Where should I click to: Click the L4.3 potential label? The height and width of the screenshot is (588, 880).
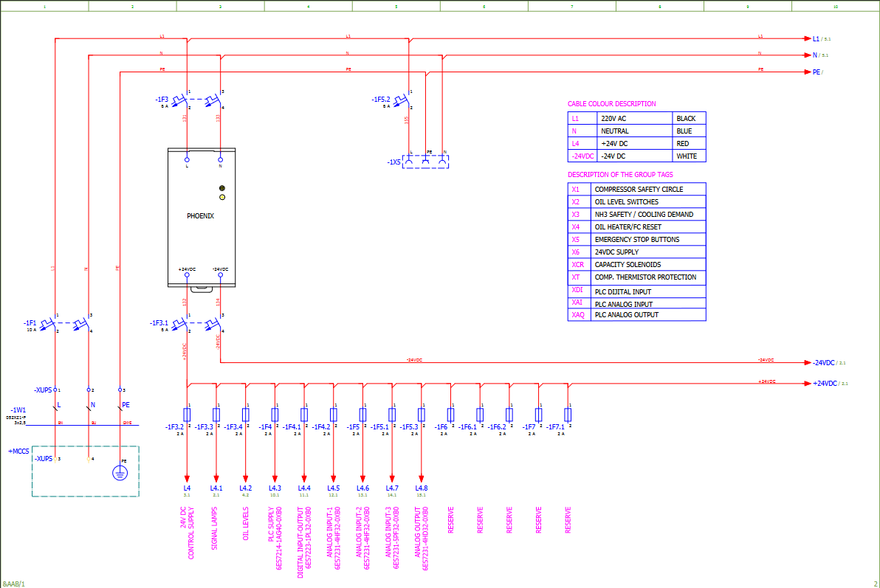pyautogui.click(x=275, y=488)
